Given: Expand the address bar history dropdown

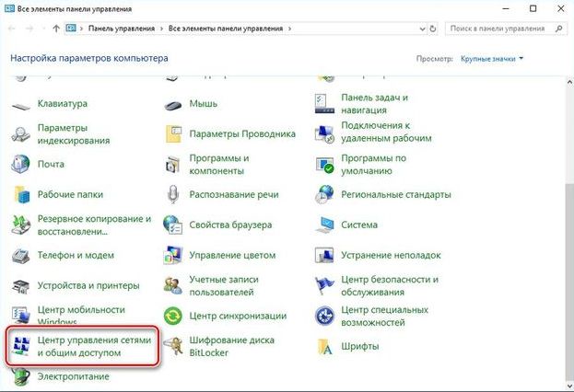Looking at the screenshot, I should (x=423, y=29).
